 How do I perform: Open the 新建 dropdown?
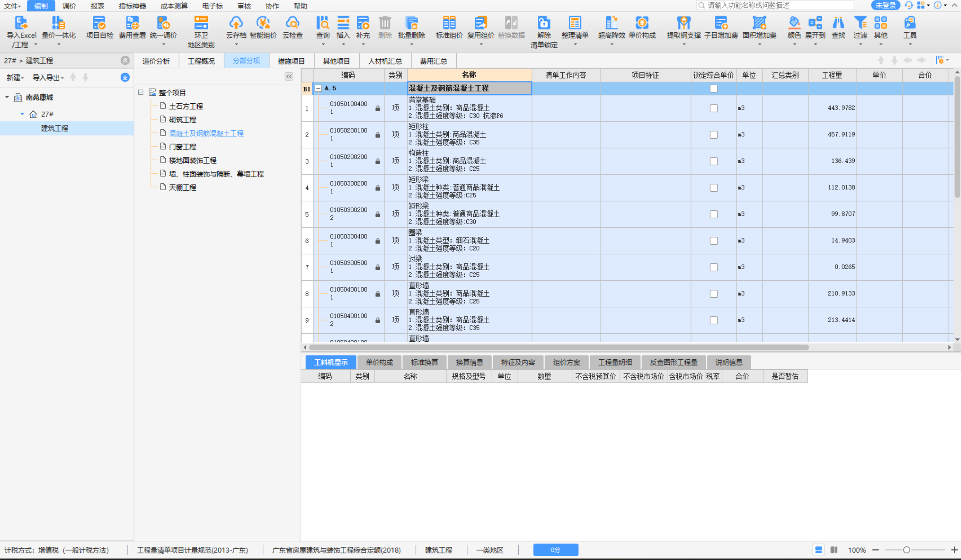(15, 78)
